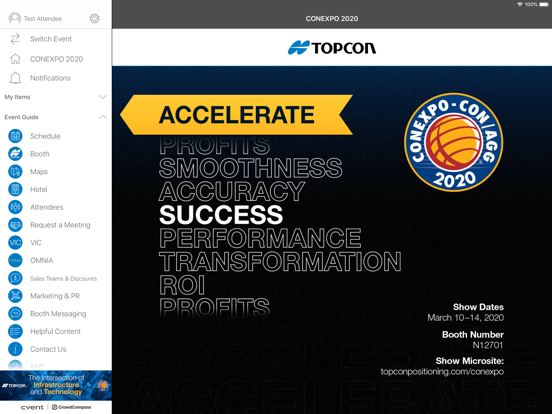The width and height of the screenshot is (552, 414).
Task: Click the VIC circle icon
Action: point(15,243)
